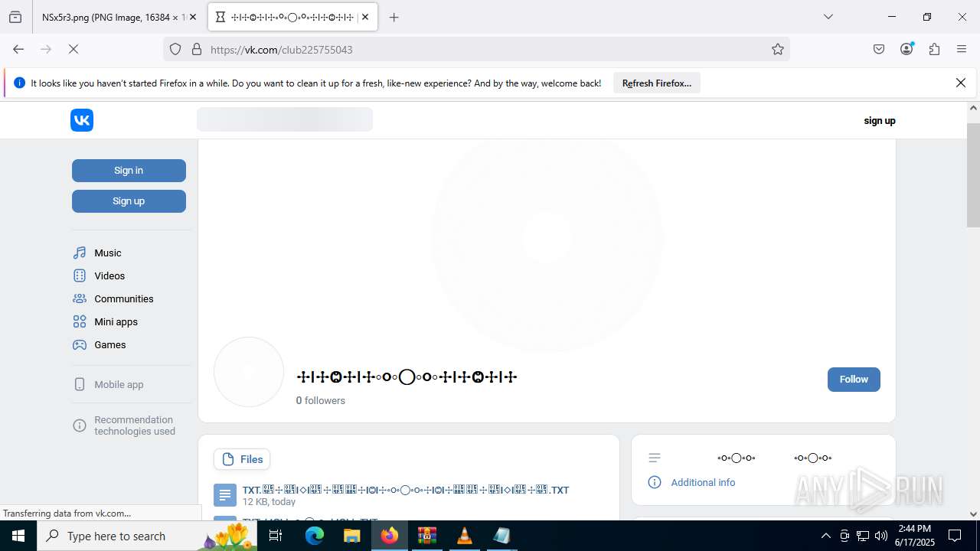This screenshot has height=551, width=980.
Task: Click the Refresh Firefox button
Action: point(657,83)
